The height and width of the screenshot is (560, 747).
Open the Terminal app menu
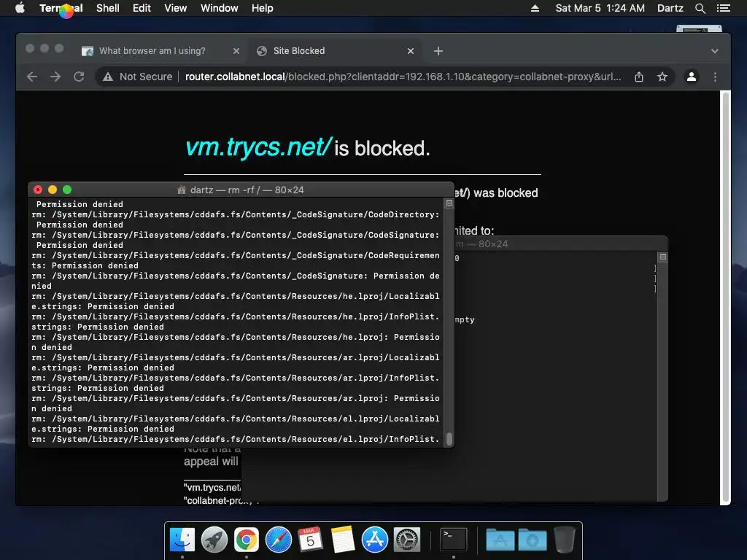(x=61, y=8)
